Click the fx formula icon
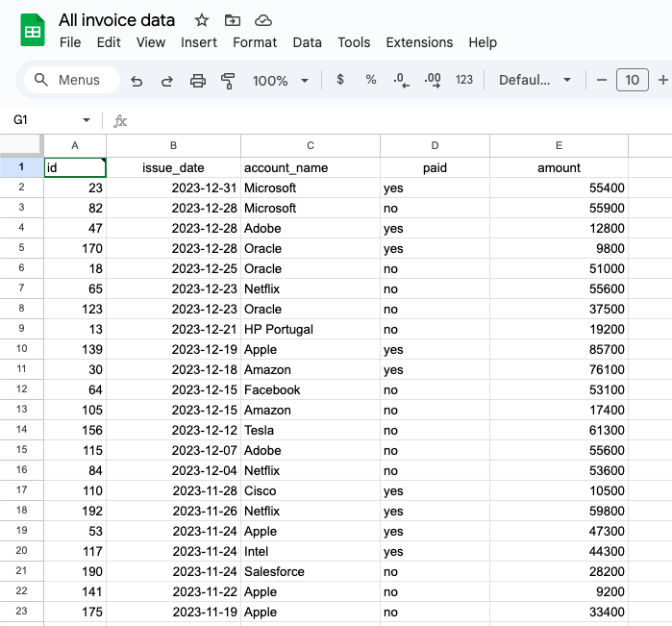 pyautogui.click(x=120, y=121)
